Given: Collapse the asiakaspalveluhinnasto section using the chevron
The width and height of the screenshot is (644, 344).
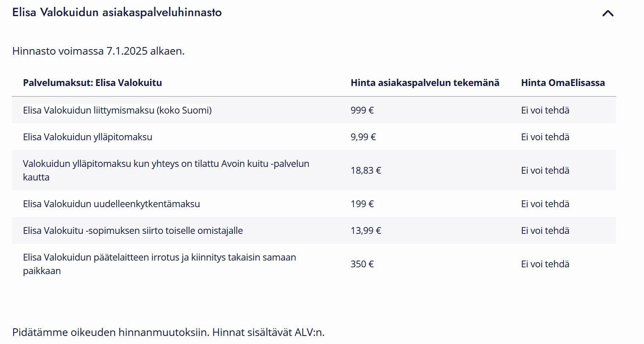Looking at the screenshot, I should pyautogui.click(x=608, y=13).
